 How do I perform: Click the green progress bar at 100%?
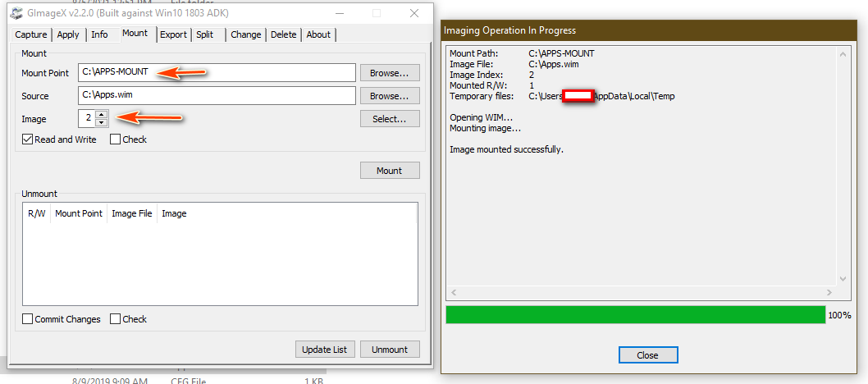[x=636, y=315]
